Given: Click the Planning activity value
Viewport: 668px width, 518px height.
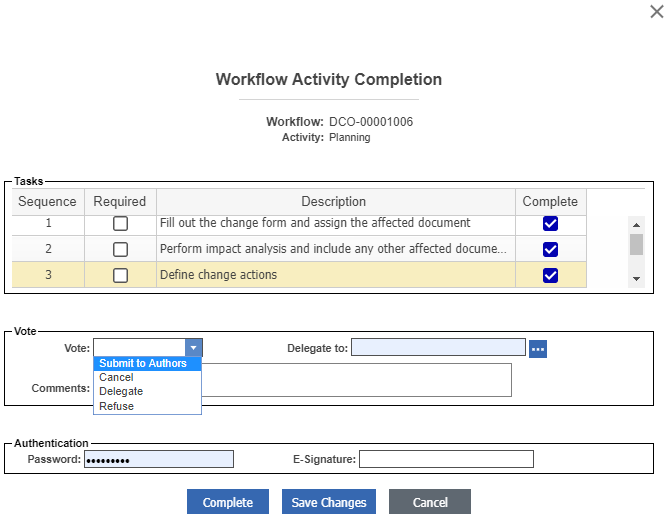Looking at the screenshot, I should pyautogui.click(x=349, y=138).
